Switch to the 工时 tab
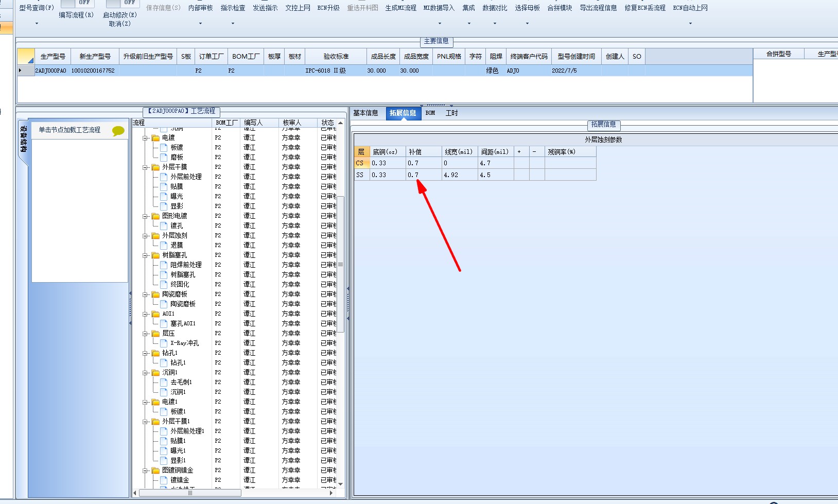Image resolution: width=838 pixels, height=504 pixels. coord(451,113)
